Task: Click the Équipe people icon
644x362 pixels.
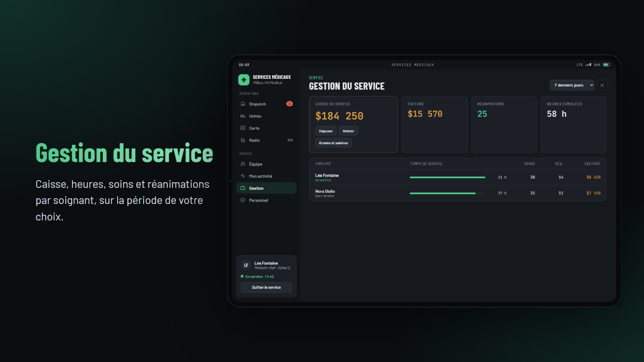Action: [243, 164]
